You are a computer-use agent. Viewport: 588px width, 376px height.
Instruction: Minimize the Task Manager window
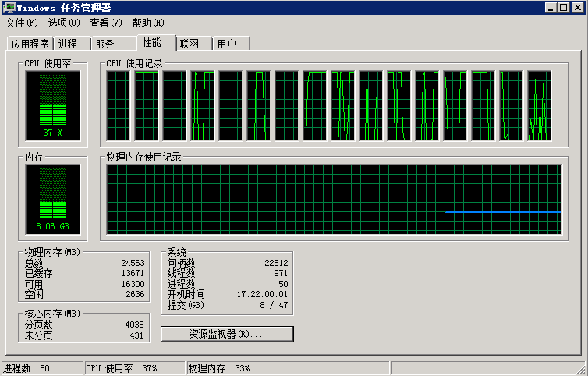tap(551, 8)
